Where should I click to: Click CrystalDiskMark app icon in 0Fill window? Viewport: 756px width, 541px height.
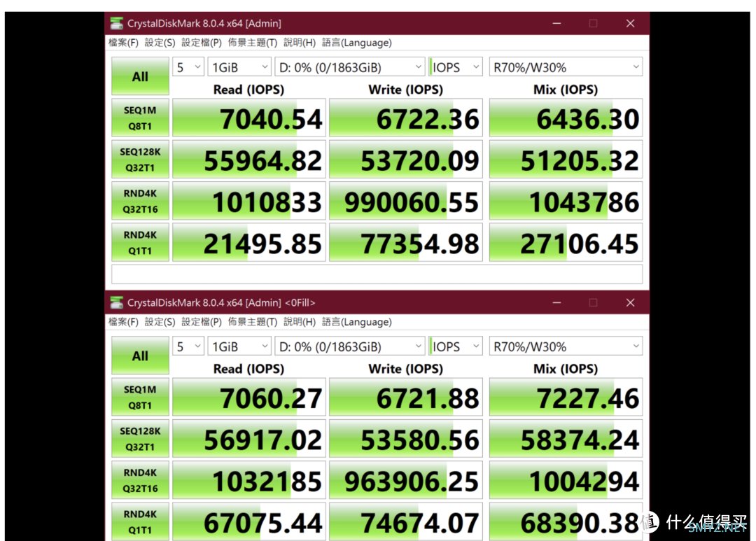tap(116, 302)
